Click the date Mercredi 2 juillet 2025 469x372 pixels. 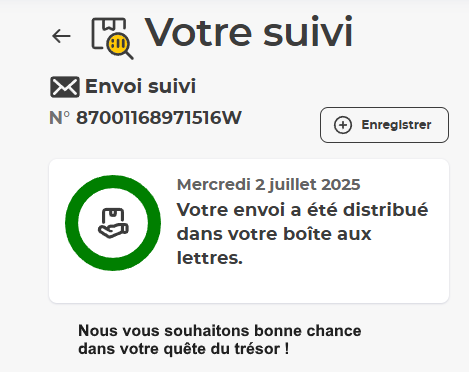[x=269, y=184]
